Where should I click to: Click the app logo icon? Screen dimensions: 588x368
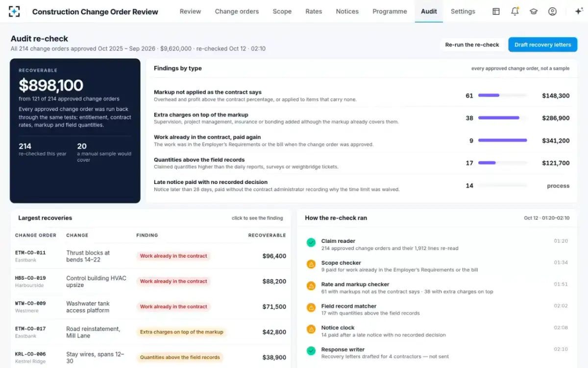[x=15, y=11]
